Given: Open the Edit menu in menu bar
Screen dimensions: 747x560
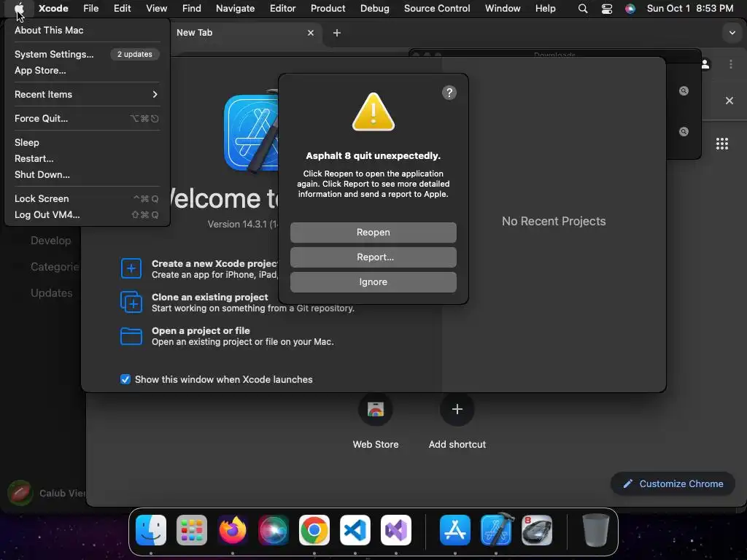Looking at the screenshot, I should pyautogui.click(x=122, y=9).
